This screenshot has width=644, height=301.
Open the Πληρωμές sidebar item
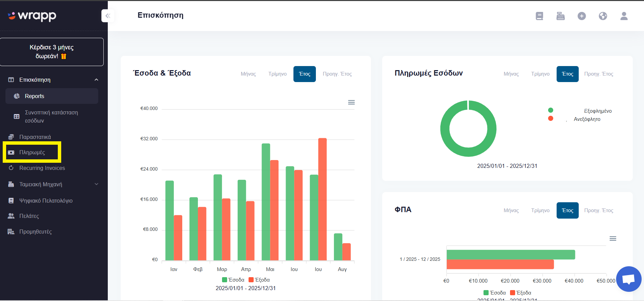[32, 152]
